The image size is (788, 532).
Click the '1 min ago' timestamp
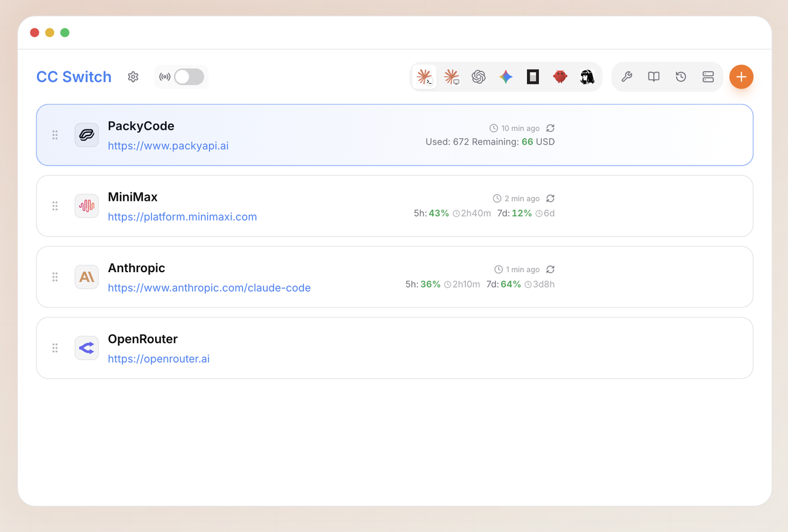coord(523,270)
